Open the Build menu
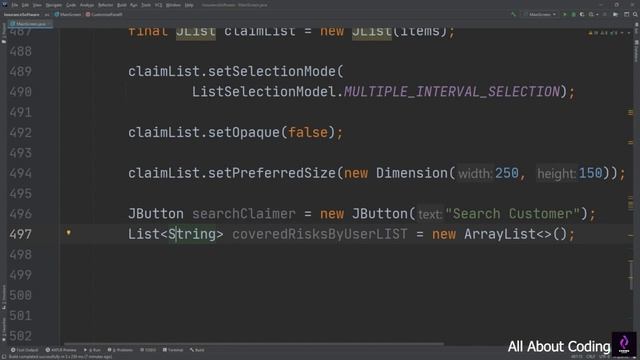The image size is (640, 360). (x=122, y=5)
